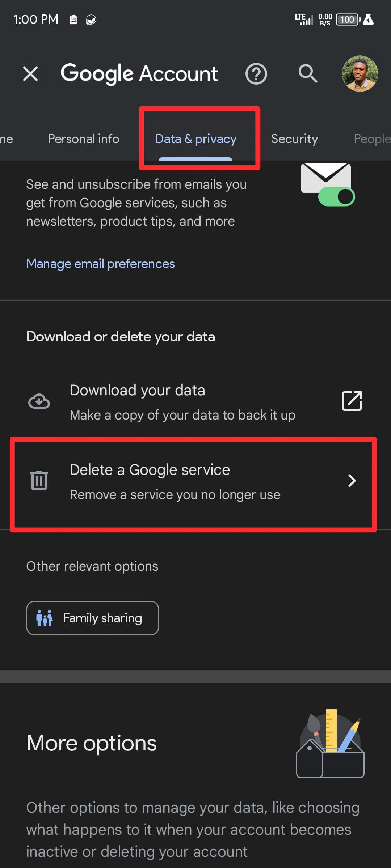Open Download your data option

point(182,401)
